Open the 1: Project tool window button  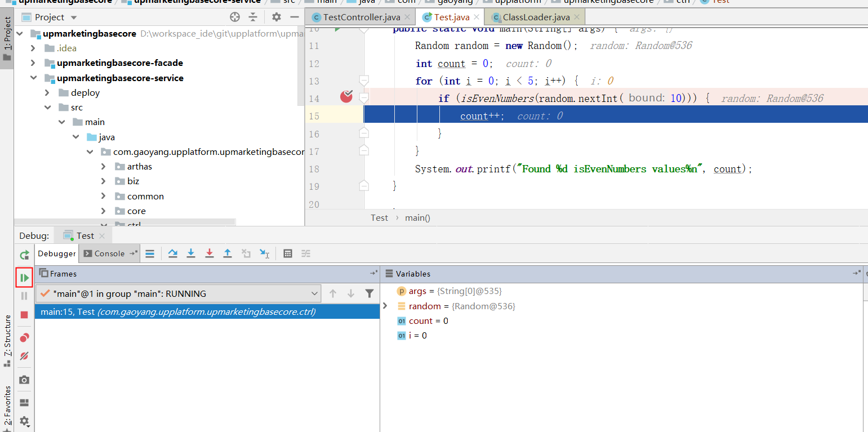pos(7,39)
